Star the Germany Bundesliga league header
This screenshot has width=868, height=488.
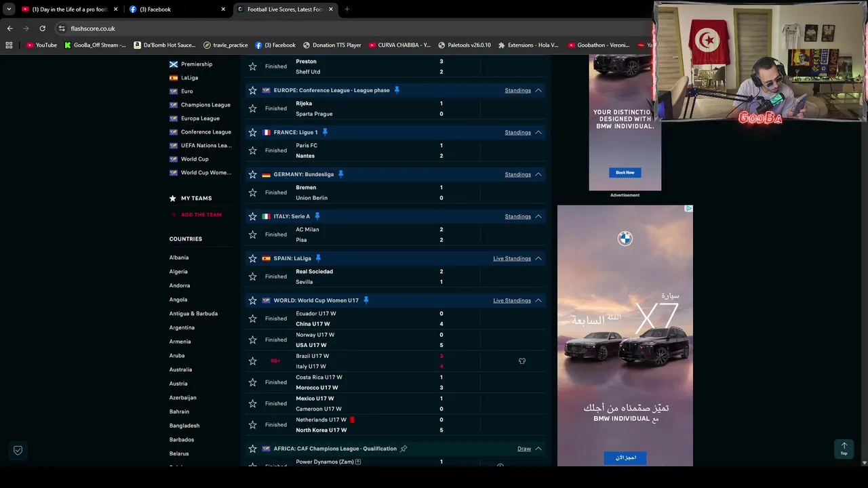tap(252, 174)
